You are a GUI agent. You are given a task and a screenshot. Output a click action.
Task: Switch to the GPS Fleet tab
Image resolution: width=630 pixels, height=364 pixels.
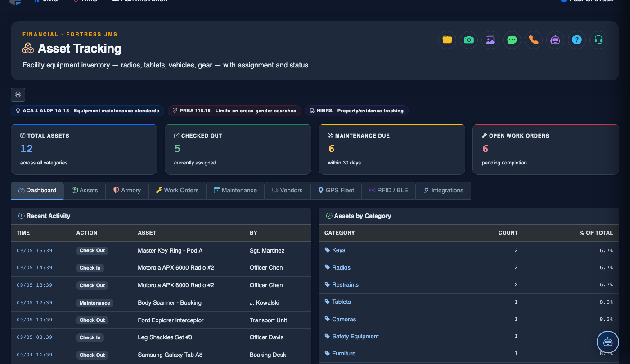[x=336, y=191]
